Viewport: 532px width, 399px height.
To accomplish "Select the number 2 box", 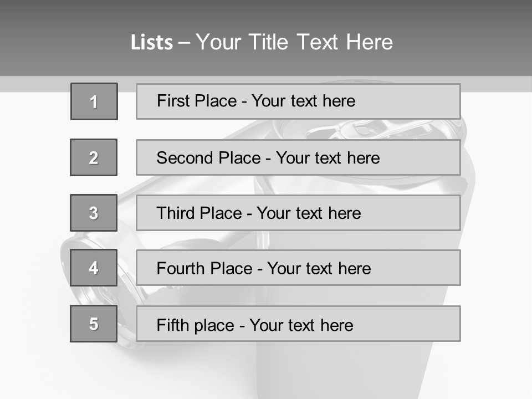I will (x=94, y=157).
